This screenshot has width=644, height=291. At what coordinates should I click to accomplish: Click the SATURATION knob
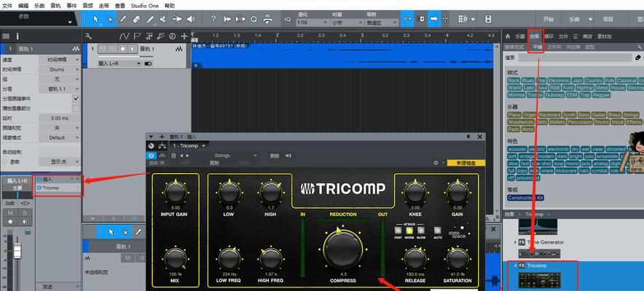(x=457, y=259)
